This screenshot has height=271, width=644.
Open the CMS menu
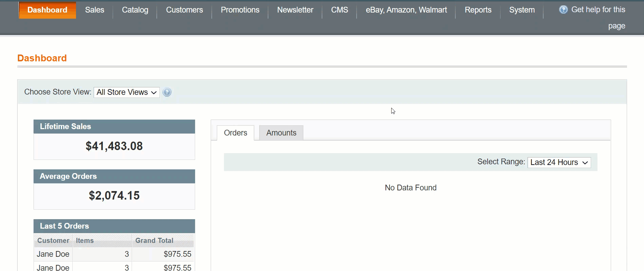[339, 10]
